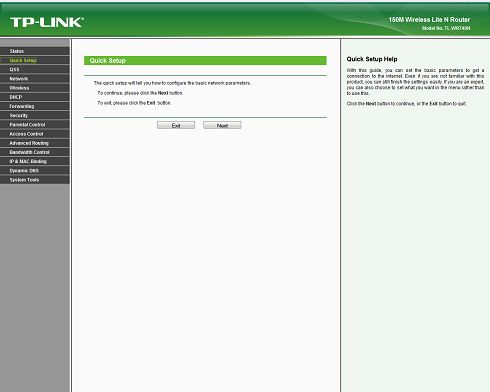Viewport: 490px width, 392px height.
Task: Click the Next button to continue
Action: click(222, 125)
